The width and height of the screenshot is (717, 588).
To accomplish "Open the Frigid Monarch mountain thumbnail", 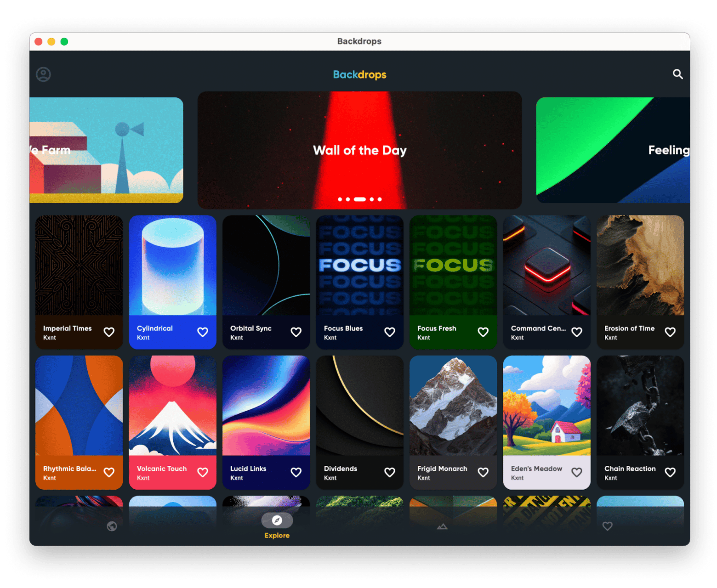I will (453, 406).
